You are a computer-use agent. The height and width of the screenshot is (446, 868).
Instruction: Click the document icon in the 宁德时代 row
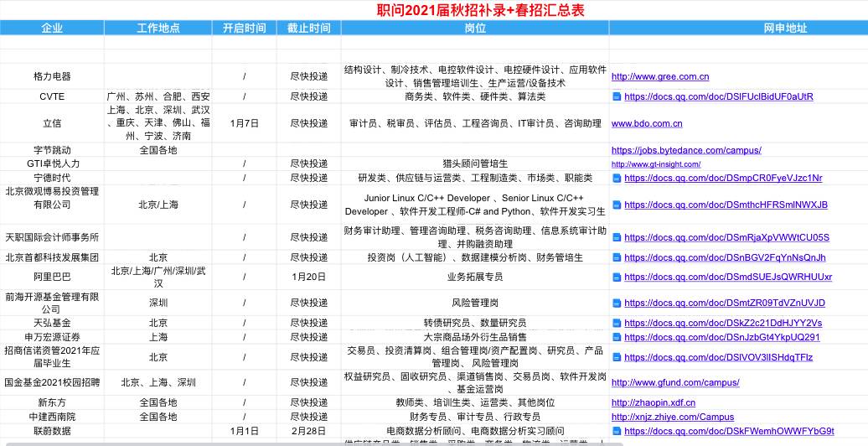616,178
